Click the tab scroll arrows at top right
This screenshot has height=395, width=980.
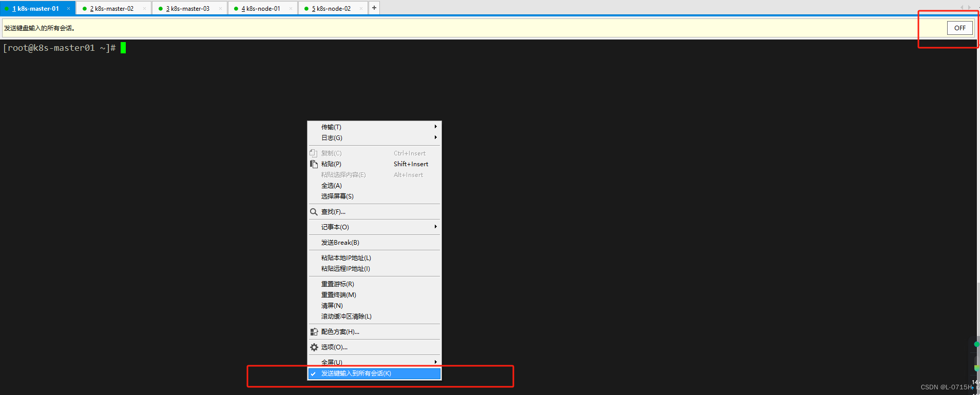tap(966, 7)
